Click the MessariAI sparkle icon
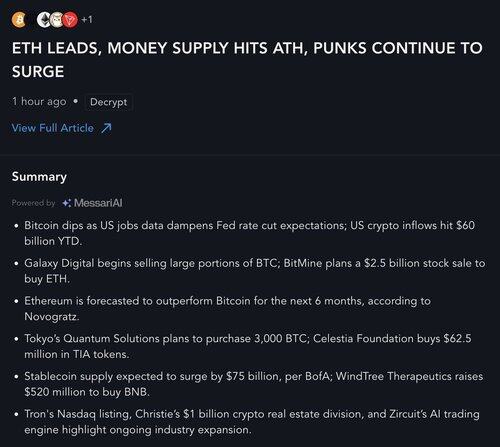500x447 pixels. [67, 203]
